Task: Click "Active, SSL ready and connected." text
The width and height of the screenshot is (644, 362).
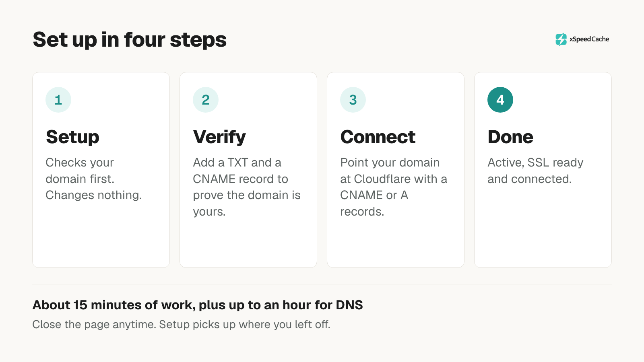Action: 535,171
